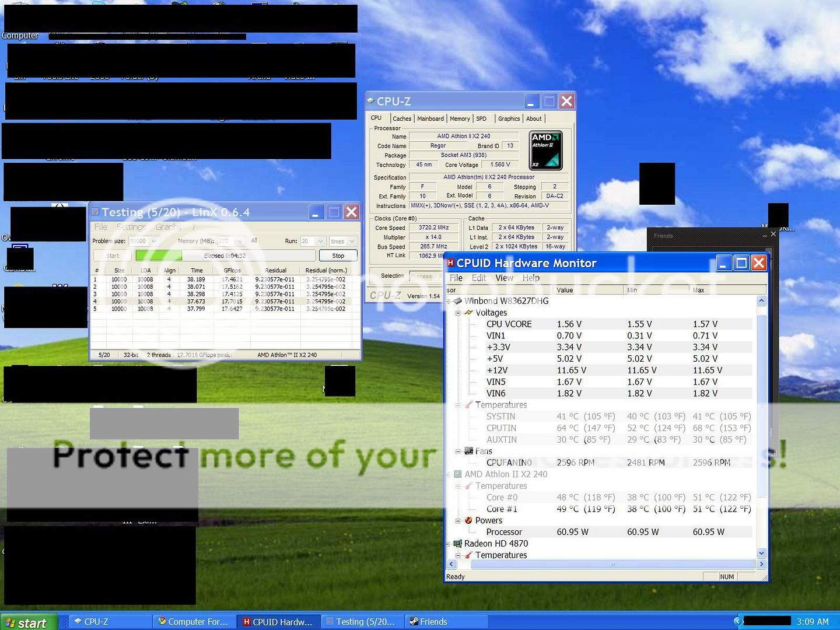This screenshot has width=840, height=630.
Task: Collapse the Voltages tree node
Action: tap(459, 313)
